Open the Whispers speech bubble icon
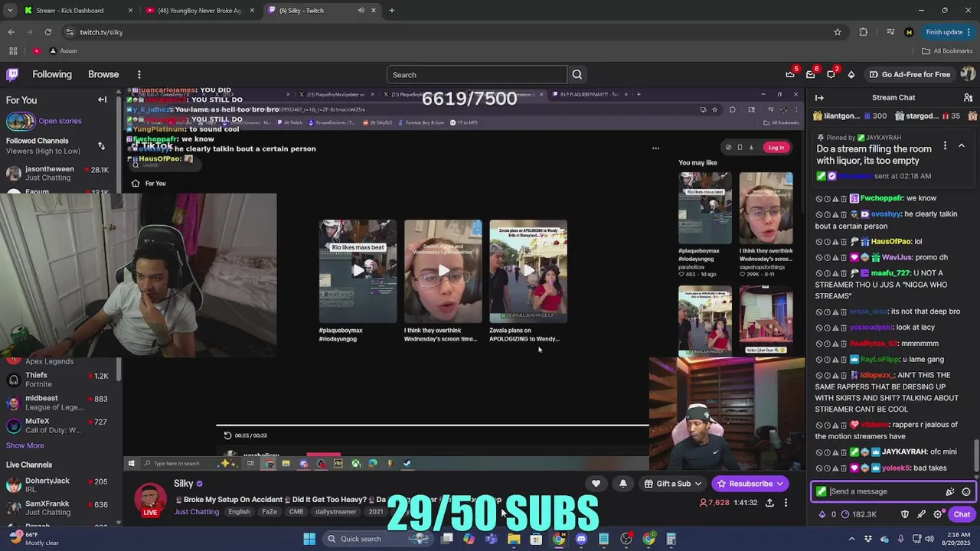This screenshot has width=980, height=551. point(831,74)
